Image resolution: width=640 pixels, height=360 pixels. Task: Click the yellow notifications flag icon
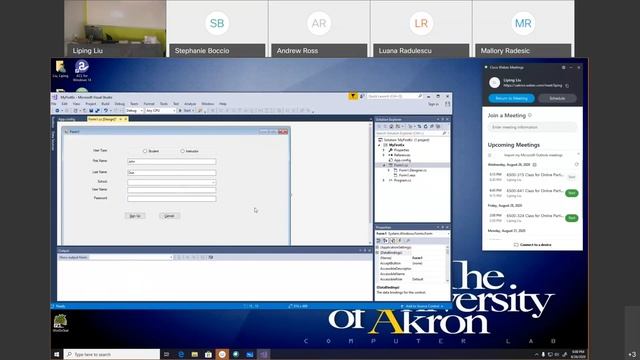353,96
